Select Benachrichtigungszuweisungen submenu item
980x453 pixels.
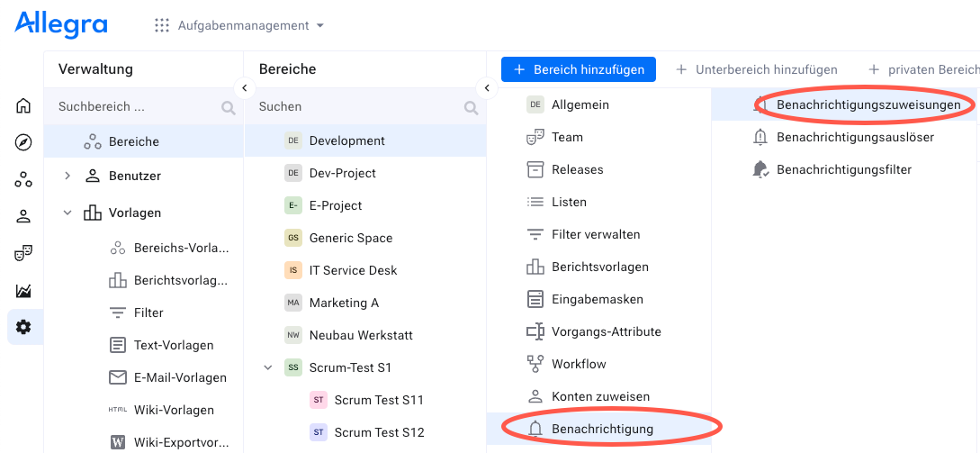[x=868, y=104]
